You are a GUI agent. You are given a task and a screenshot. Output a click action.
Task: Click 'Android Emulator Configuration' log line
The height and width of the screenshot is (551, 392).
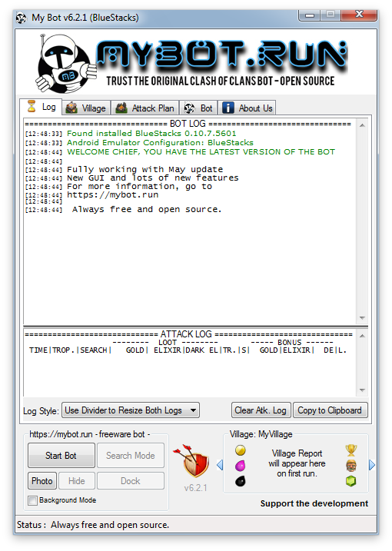pyautogui.click(x=160, y=142)
